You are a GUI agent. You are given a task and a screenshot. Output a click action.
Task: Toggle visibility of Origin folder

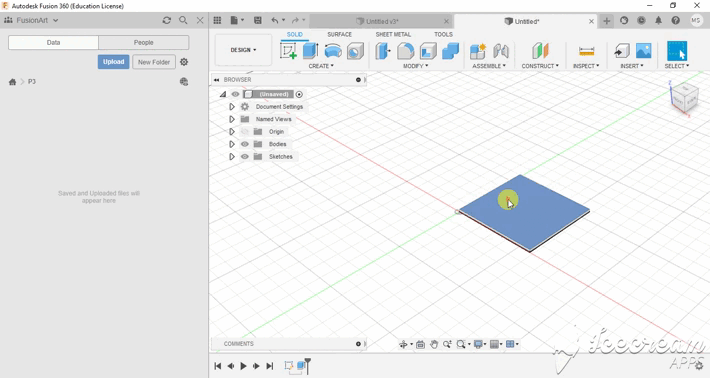pyautogui.click(x=245, y=132)
